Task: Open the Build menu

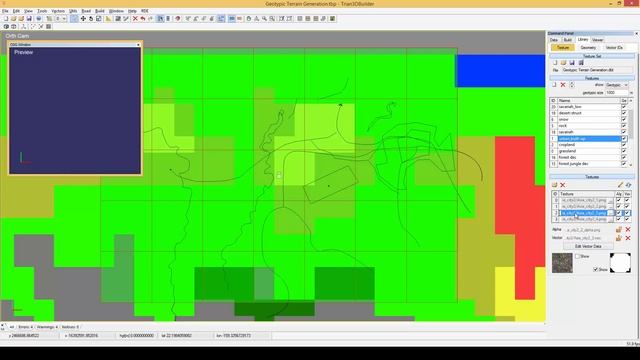Action: [x=100, y=11]
